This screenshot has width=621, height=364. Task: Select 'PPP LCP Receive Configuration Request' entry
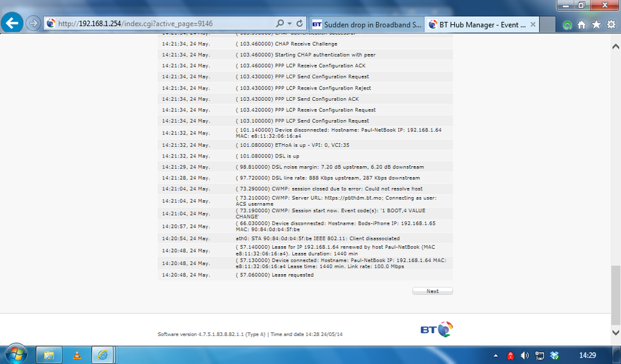(305, 110)
